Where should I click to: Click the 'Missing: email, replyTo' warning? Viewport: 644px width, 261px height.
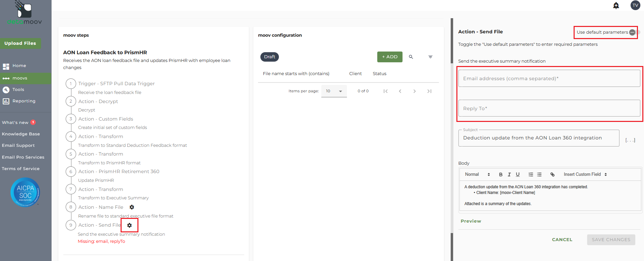click(x=101, y=241)
